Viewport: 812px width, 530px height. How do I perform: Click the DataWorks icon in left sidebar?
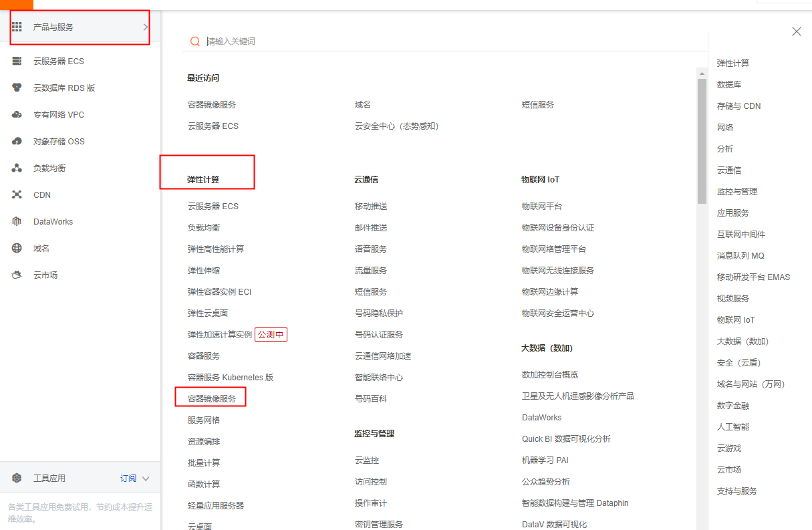point(17,221)
